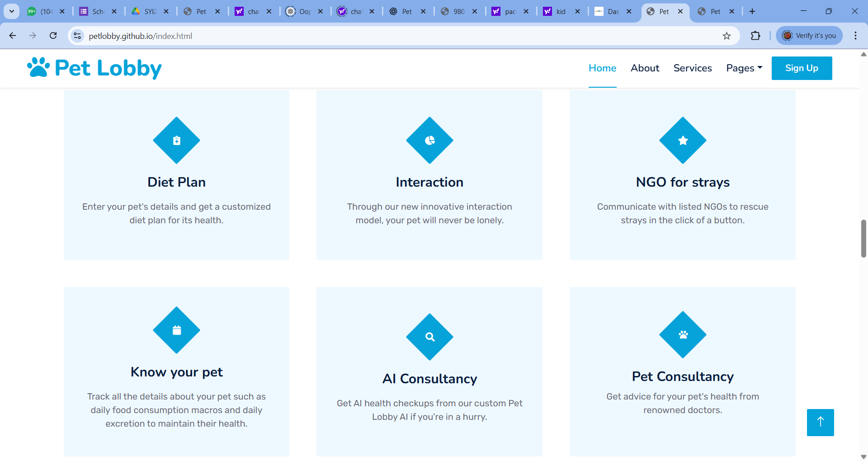Click the Pet Lobby paw logo
This screenshot has height=461, width=868.
38,67
